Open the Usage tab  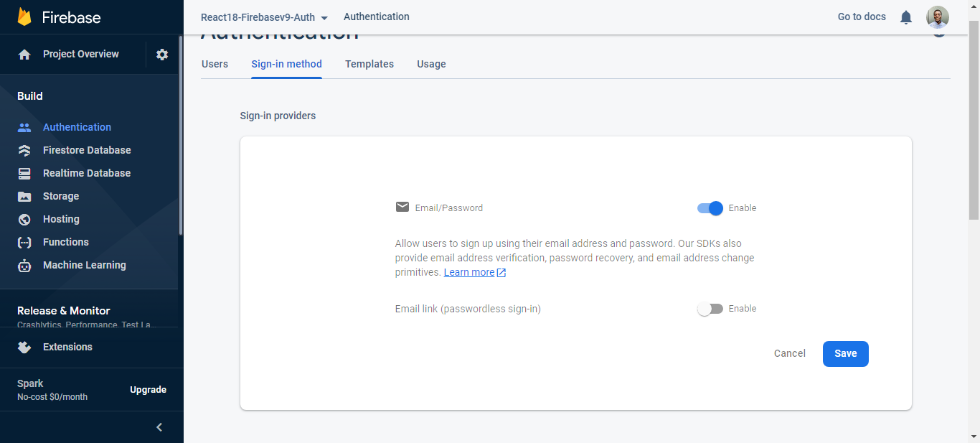431,64
